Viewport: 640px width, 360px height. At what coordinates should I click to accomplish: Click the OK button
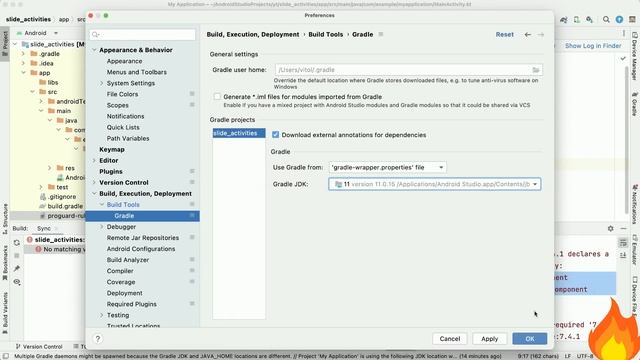[529, 339]
